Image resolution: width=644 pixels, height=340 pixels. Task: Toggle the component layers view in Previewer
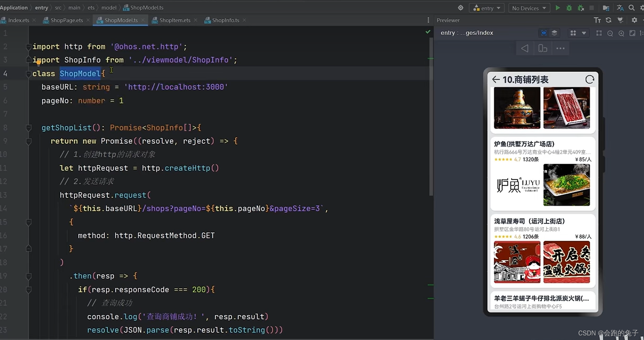pyautogui.click(x=555, y=33)
